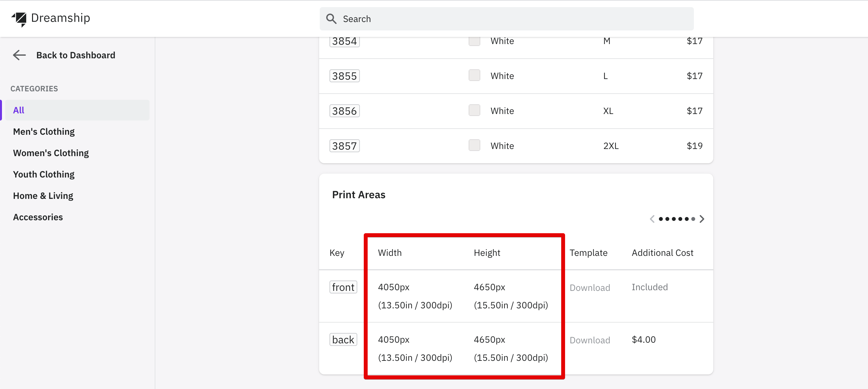Click the front key badge

[343, 287]
